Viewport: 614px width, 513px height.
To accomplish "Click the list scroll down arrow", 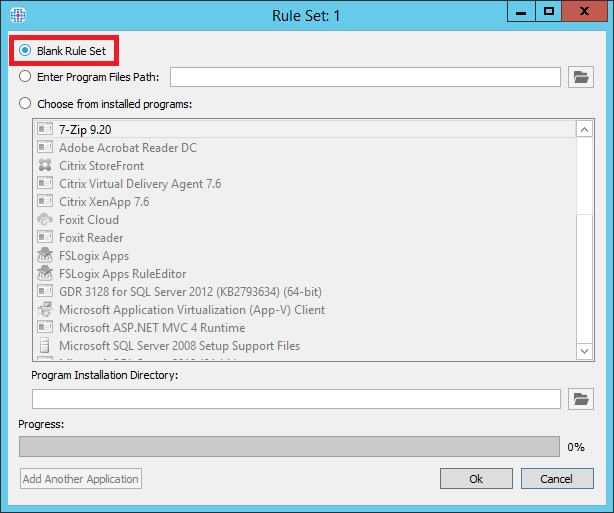I will tap(584, 351).
